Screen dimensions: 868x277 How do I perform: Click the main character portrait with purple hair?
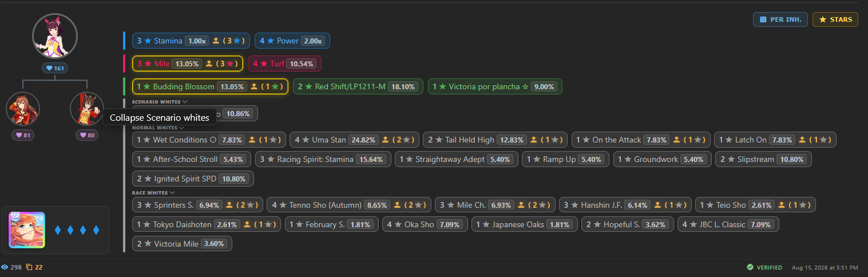point(55,36)
